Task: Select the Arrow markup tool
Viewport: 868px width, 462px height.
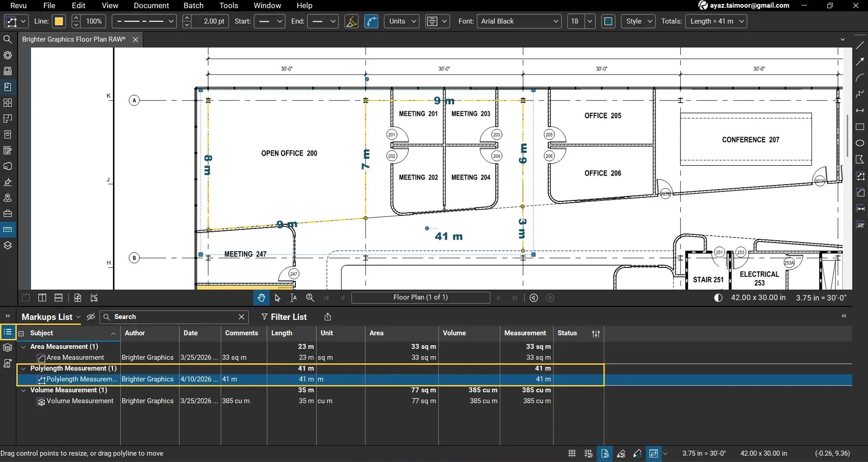Action: (860, 62)
